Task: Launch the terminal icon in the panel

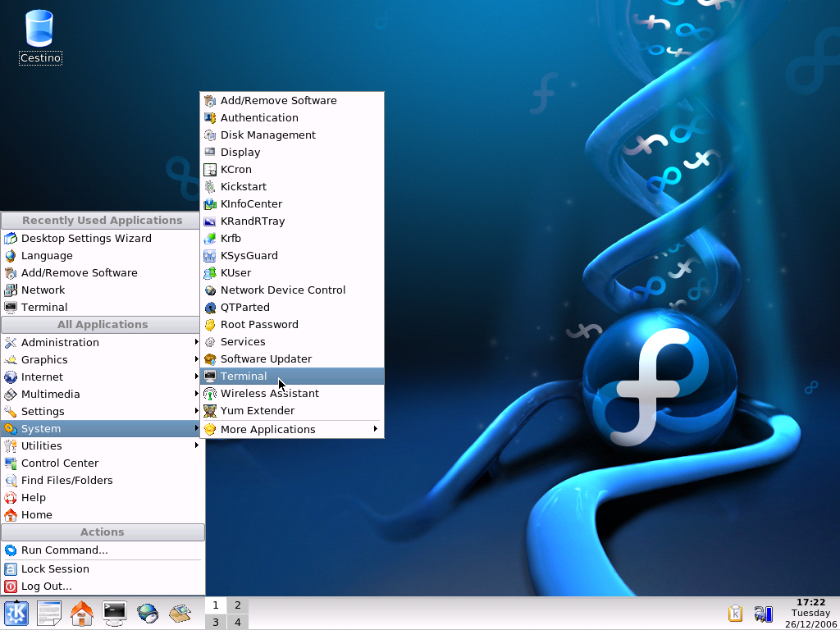Action: 114,614
